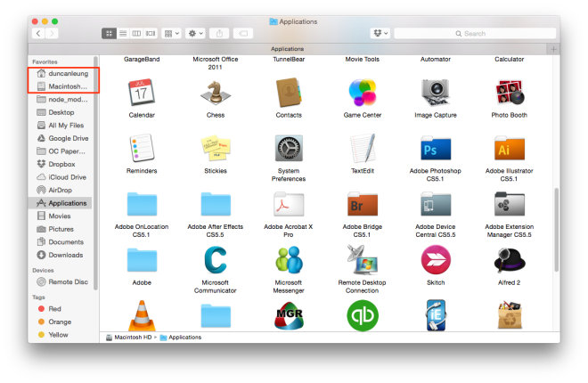Select the Image Capture icon
Viewport: 588px width, 383px height.
(436, 93)
